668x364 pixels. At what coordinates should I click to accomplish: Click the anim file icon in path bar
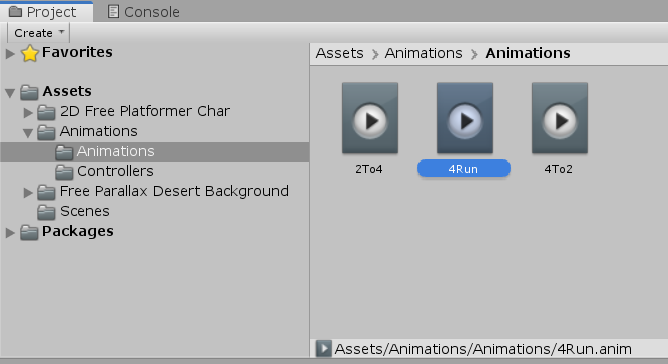[x=323, y=349]
